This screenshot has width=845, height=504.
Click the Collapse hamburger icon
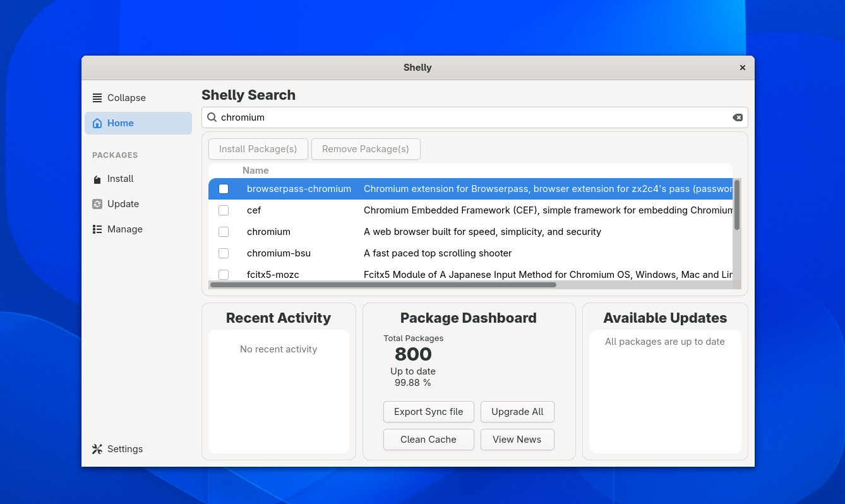pyautogui.click(x=97, y=98)
